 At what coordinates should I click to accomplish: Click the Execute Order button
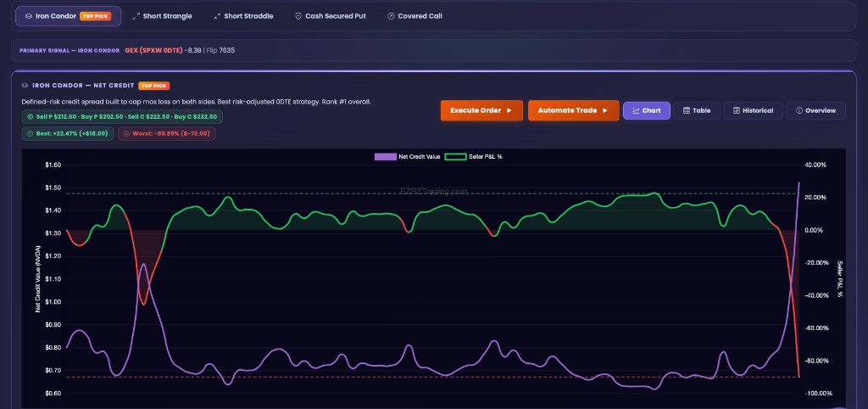click(481, 110)
